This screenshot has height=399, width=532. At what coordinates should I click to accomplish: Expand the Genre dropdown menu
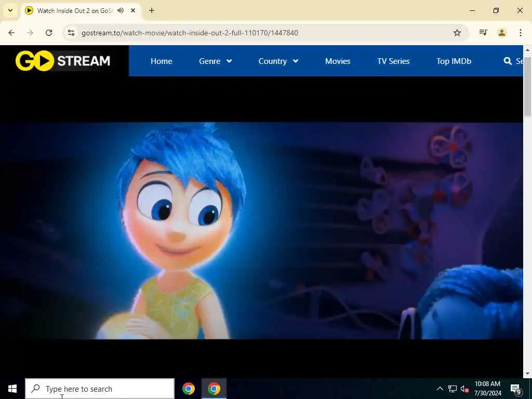[216, 61]
